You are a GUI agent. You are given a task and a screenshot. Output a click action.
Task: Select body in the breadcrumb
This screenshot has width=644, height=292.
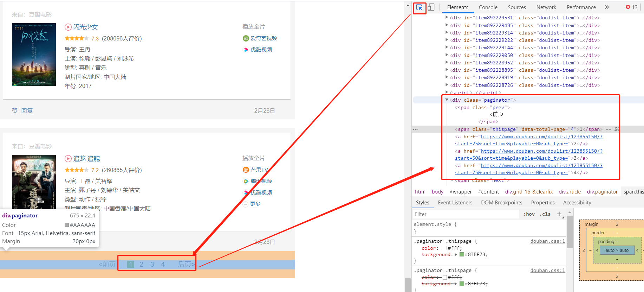[437, 192]
